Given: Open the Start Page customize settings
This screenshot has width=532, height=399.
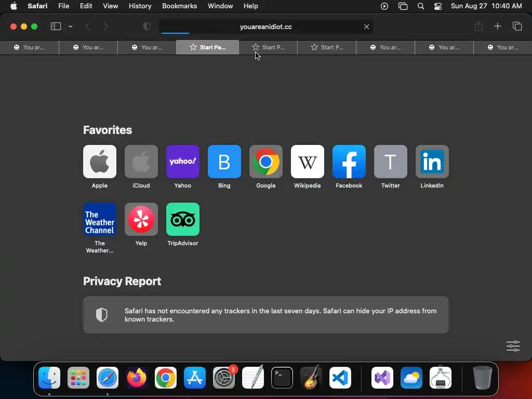Looking at the screenshot, I should [513, 346].
